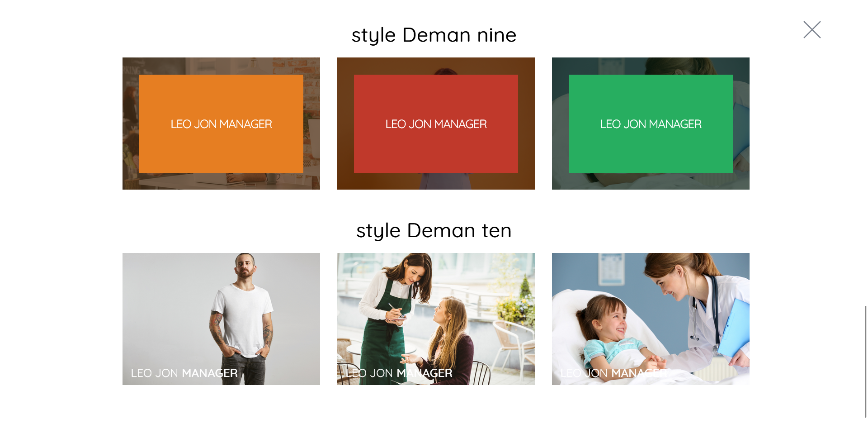Click dimmed hospital photo behind green box
This screenshot has width=868, height=424.
[x=651, y=181]
